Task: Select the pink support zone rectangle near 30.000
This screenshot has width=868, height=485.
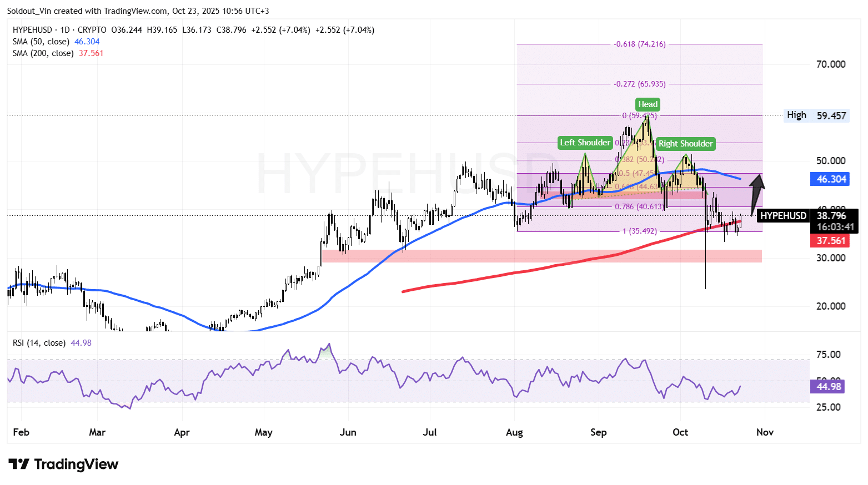Action: pyautogui.click(x=541, y=256)
